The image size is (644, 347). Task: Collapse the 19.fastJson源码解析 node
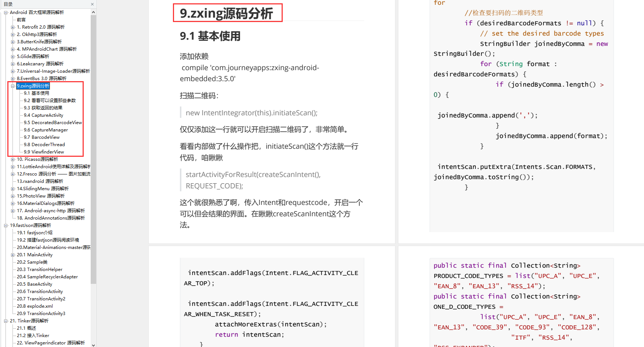6,225
